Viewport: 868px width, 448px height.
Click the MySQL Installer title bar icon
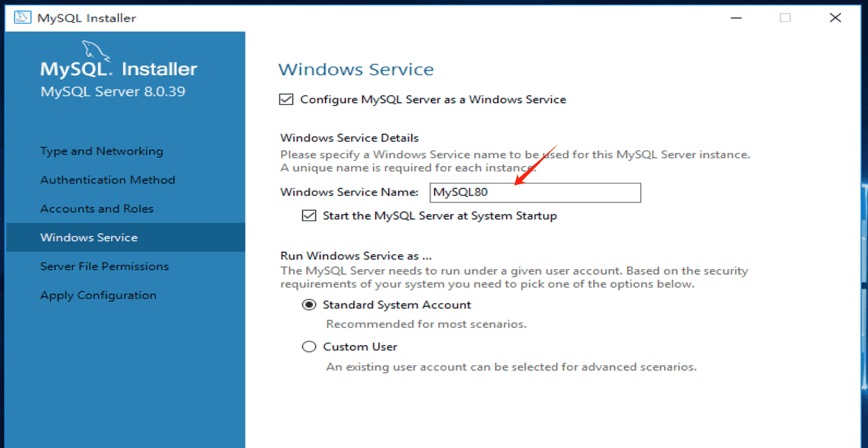click(x=22, y=18)
